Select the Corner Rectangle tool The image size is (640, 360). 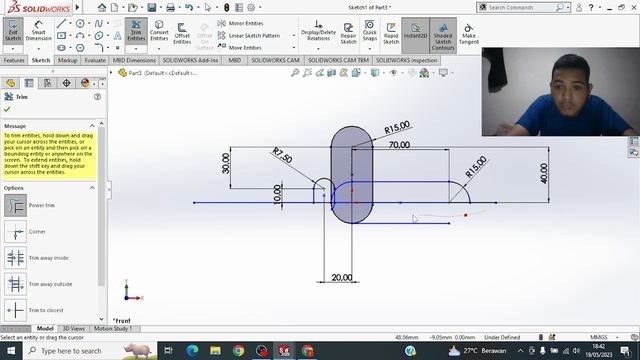point(61,36)
